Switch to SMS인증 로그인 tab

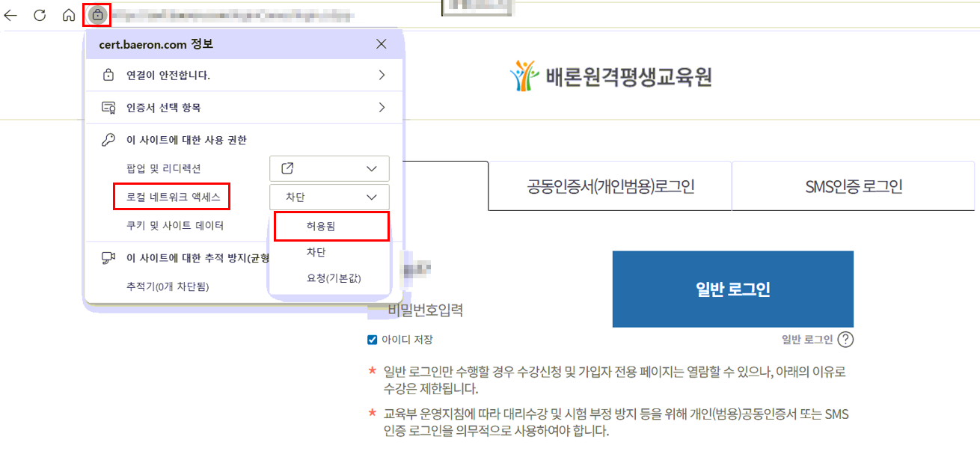(x=853, y=186)
